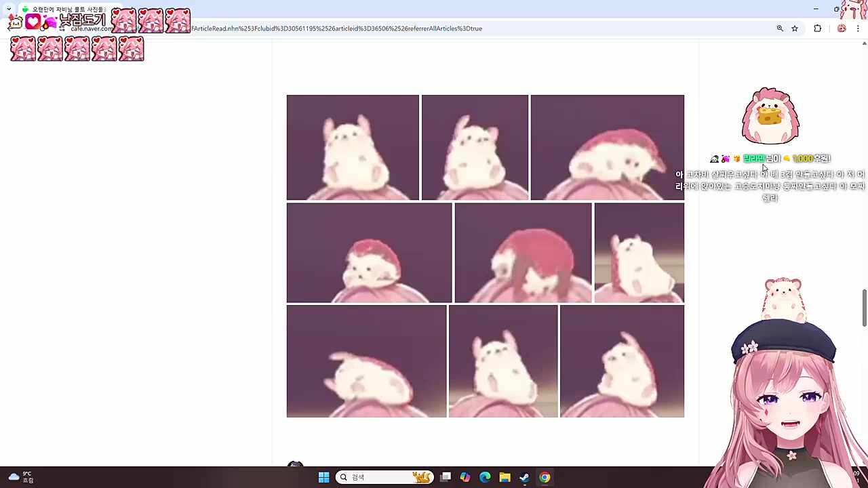Viewport: 868px width, 488px height.
Task: Switch to Chrome on the taskbar
Action: click(x=545, y=477)
